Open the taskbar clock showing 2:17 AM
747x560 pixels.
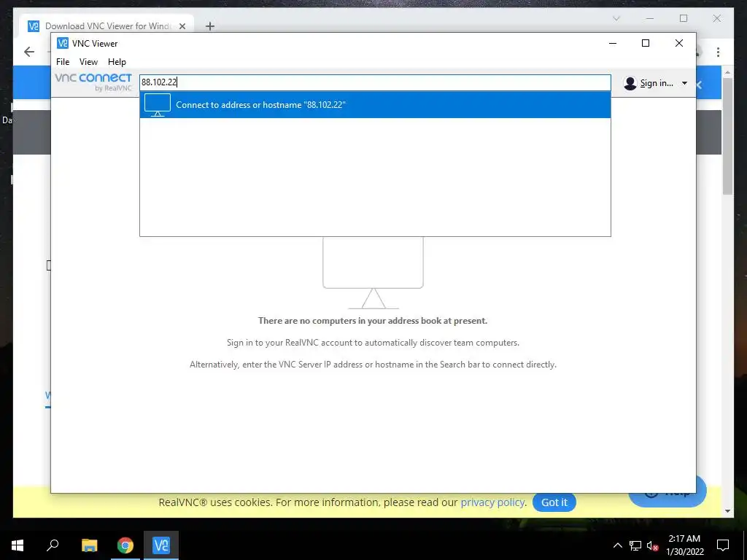[x=684, y=545]
